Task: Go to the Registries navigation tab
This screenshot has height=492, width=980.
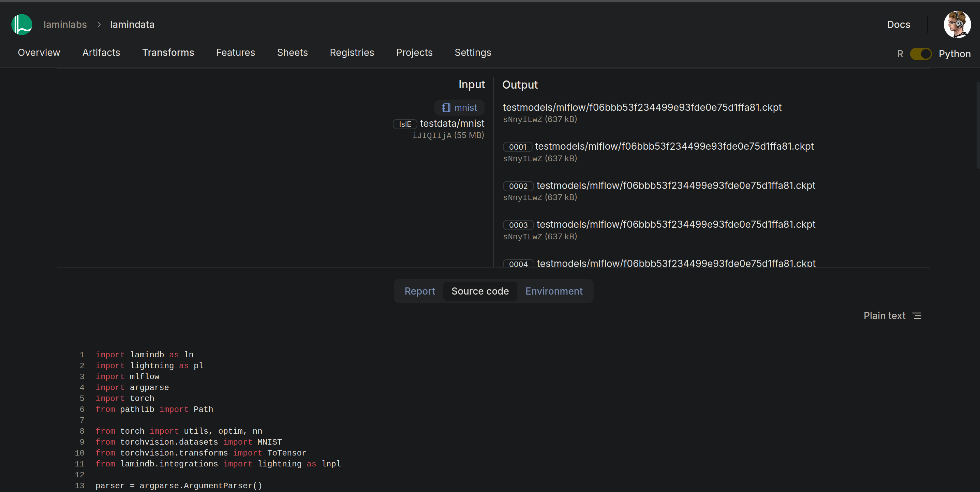Action: tap(352, 53)
